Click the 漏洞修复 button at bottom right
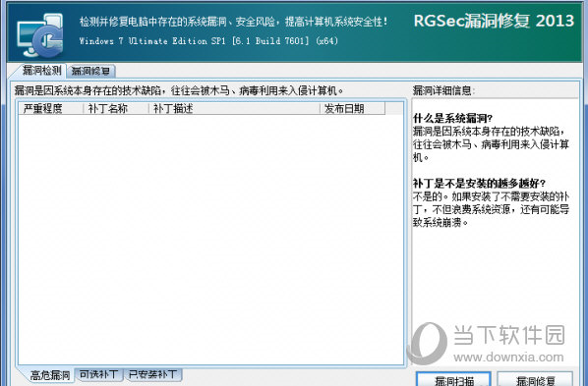This screenshot has height=386, width=588. click(535, 379)
